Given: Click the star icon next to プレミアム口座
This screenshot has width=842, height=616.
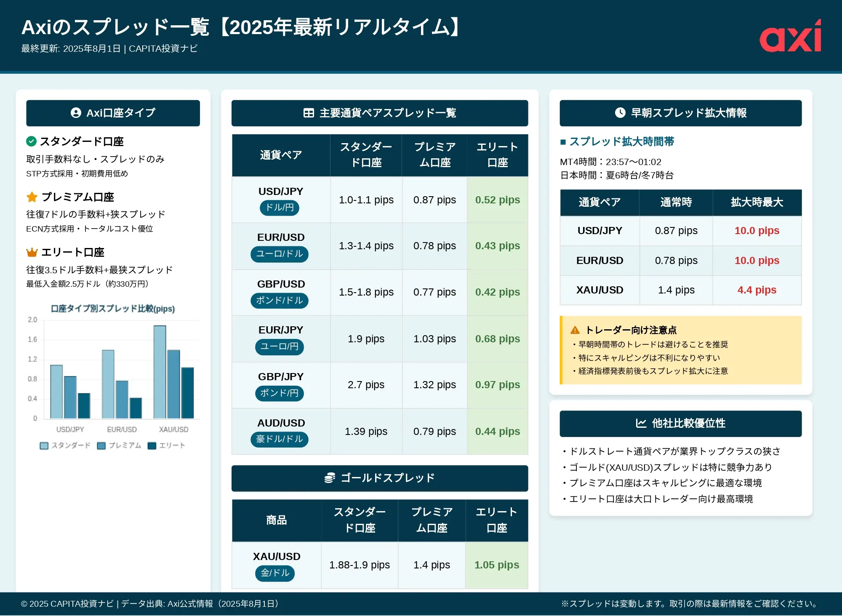Looking at the screenshot, I should coord(32,197).
